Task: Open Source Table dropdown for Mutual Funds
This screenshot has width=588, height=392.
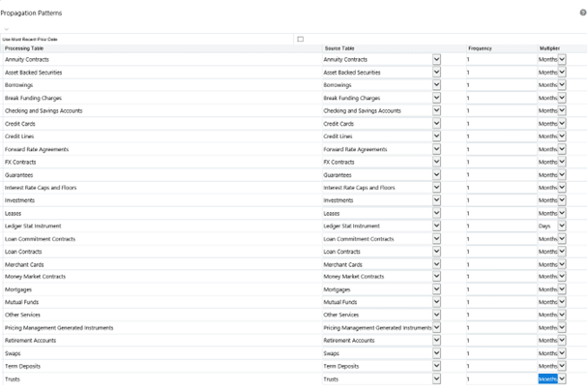Action: coord(436,302)
